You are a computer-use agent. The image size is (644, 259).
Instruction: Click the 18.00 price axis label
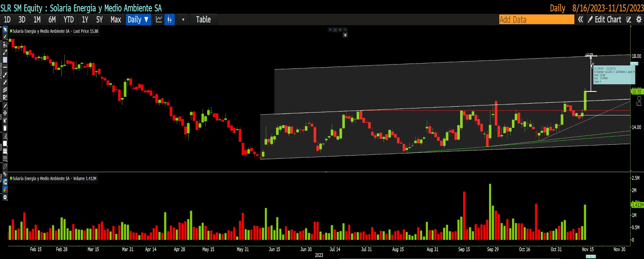(636, 56)
